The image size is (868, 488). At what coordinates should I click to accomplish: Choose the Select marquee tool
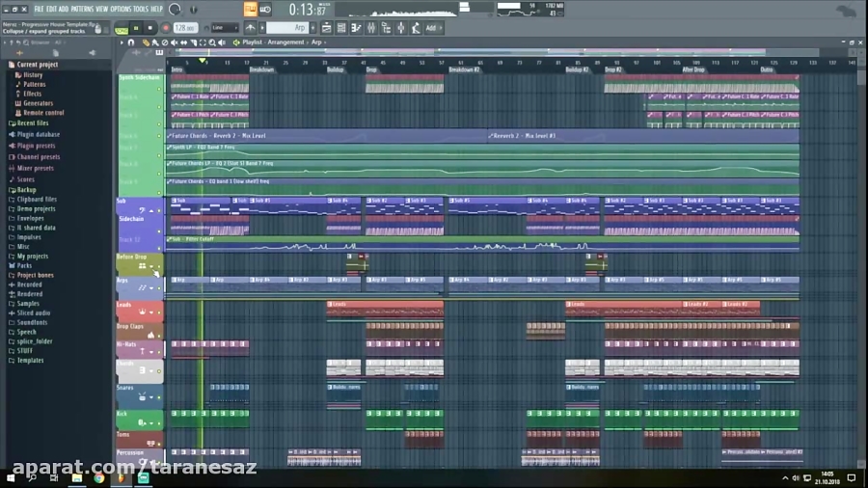coord(203,42)
